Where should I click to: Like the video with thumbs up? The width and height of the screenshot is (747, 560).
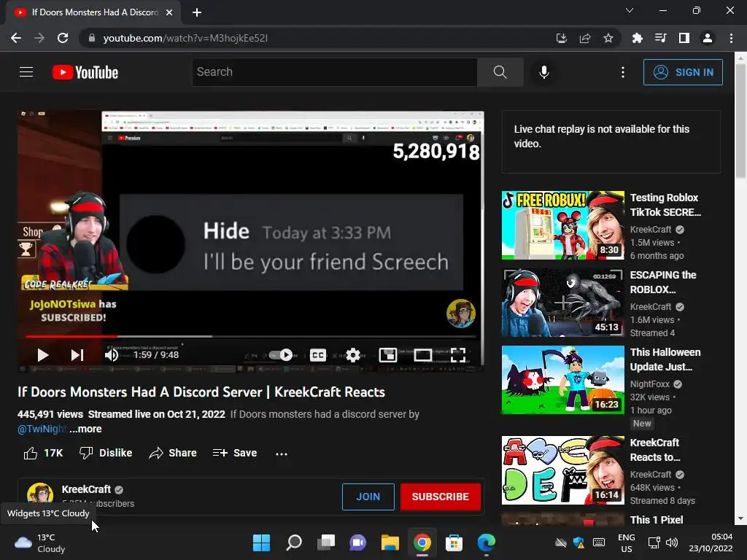pyautogui.click(x=43, y=453)
